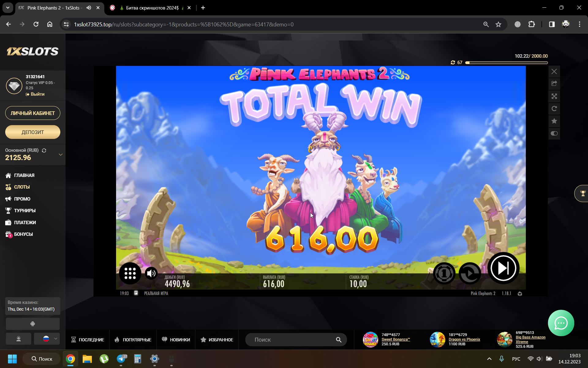The image size is (588, 368).
Task: Toggle fullscreen with the expand icon
Action: (x=554, y=96)
